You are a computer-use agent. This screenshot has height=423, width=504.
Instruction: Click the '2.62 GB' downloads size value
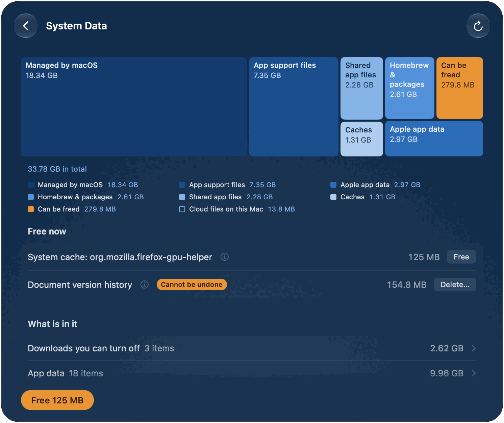tap(447, 348)
